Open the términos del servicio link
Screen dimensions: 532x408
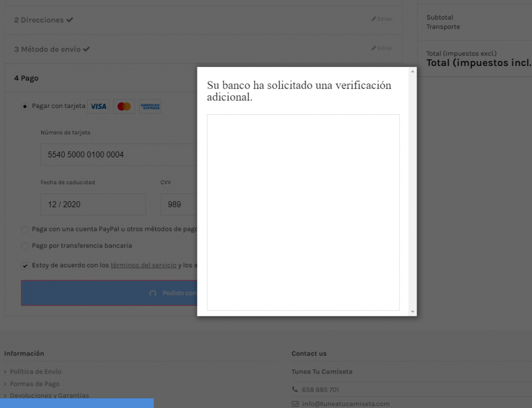pyautogui.click(x=144, y=265)
